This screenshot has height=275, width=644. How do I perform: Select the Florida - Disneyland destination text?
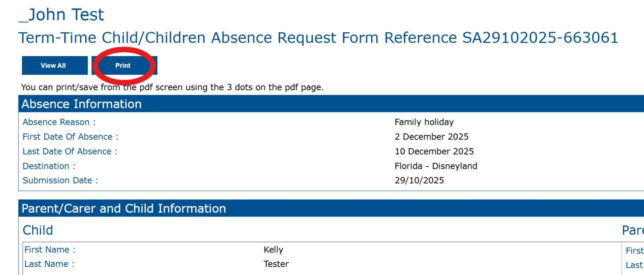436,166
